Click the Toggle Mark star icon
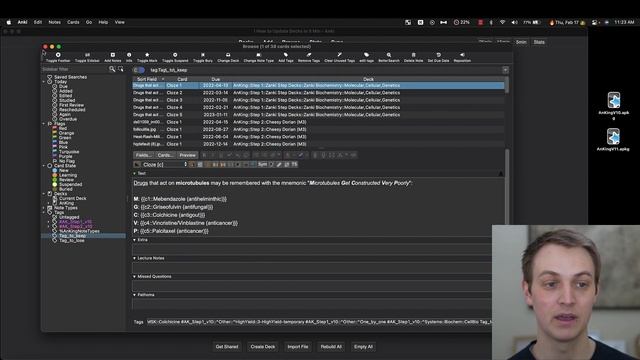The width and height of the screenshot is (640, 360). point(147,55)
